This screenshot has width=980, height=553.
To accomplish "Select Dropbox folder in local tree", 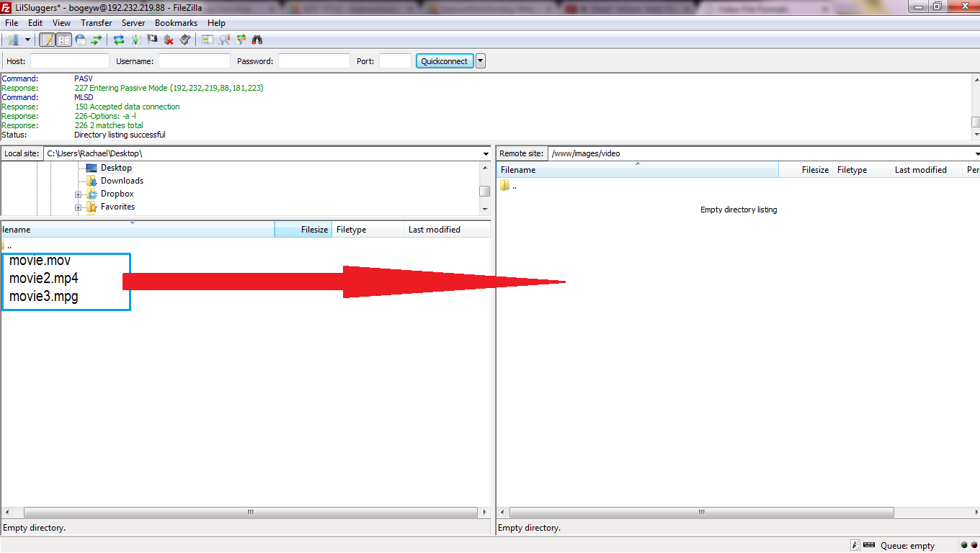I will [x=117, y=194].
